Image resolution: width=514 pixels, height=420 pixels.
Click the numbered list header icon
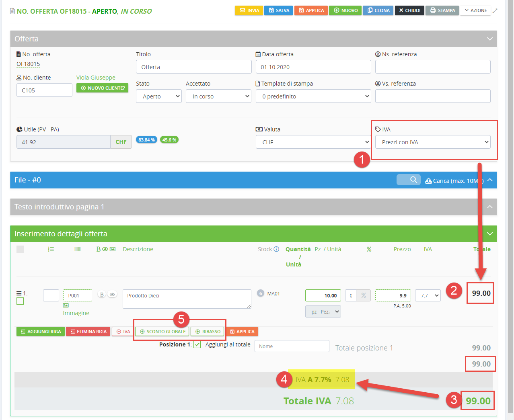point(51,249)
